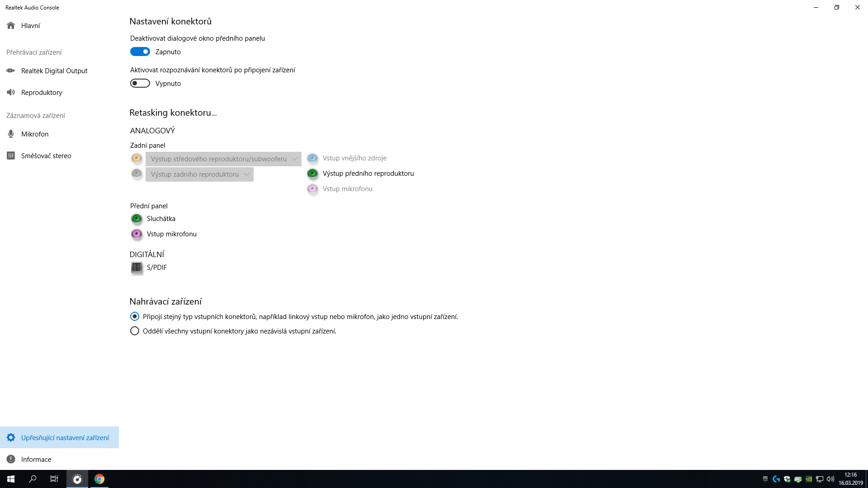Open the Informace page
This screenshot has height=488, width=868.
[x=36, y=460]
